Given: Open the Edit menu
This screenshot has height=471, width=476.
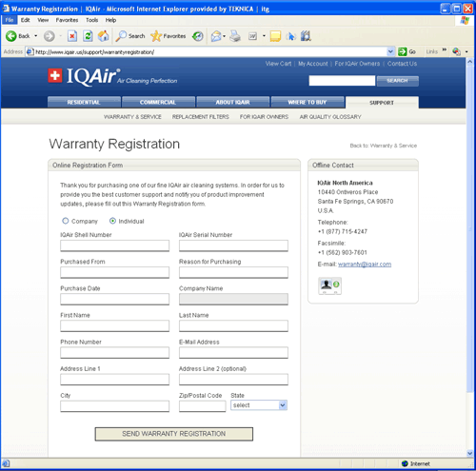Looking at the screenshot, I should 25,20.
